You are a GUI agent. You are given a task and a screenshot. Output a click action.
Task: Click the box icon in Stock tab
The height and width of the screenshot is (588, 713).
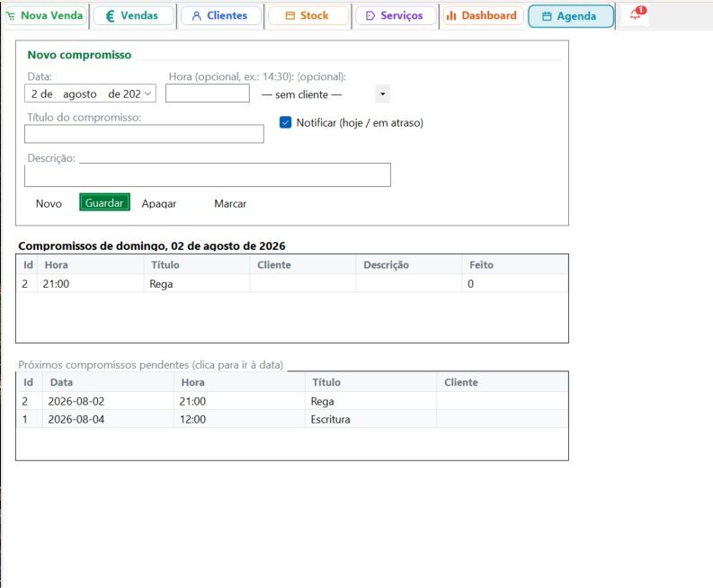click(290, 16)
